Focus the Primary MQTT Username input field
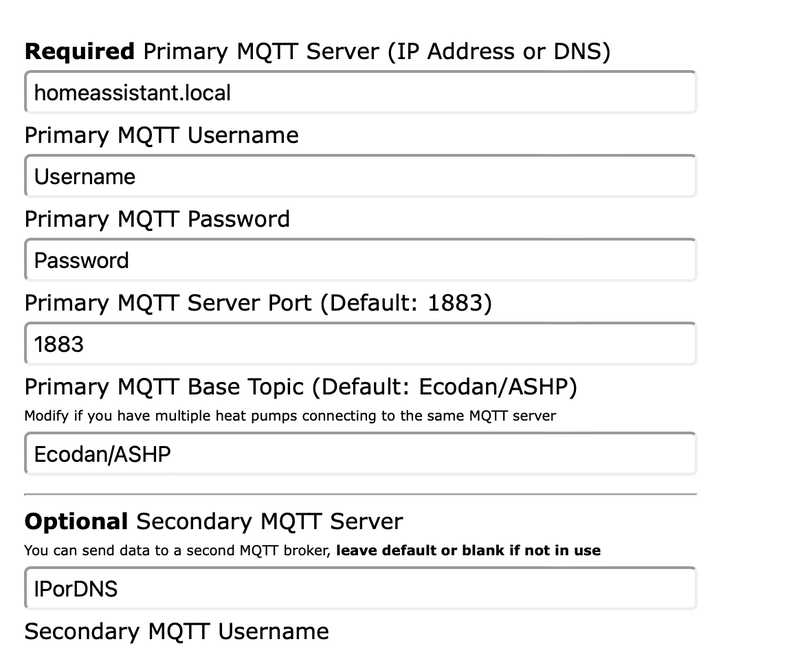 [360, 177]
